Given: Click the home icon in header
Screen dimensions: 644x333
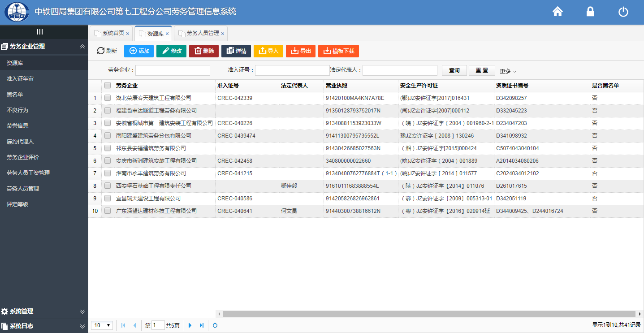Looking at the screenshot, I should click(558, 12).
